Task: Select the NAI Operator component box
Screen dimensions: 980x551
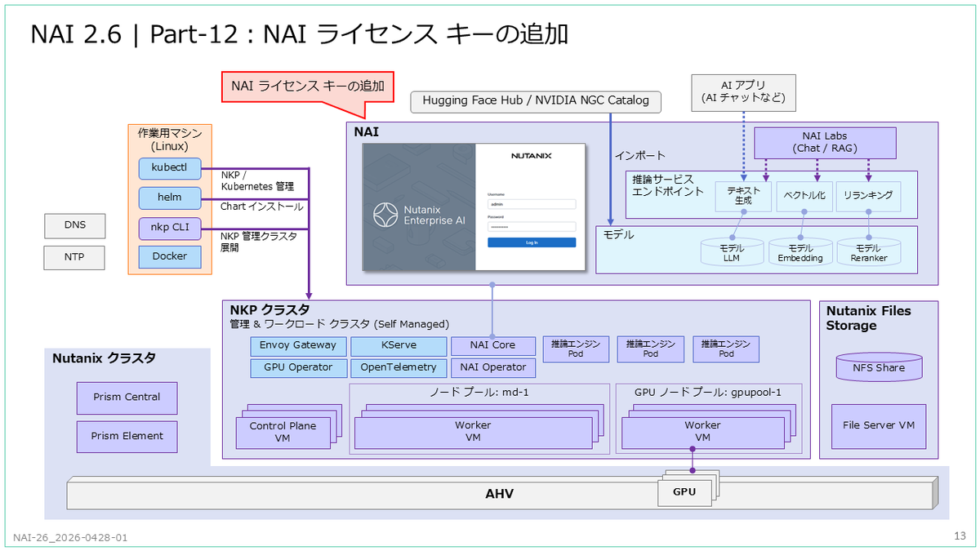Action: coord(492,367)
